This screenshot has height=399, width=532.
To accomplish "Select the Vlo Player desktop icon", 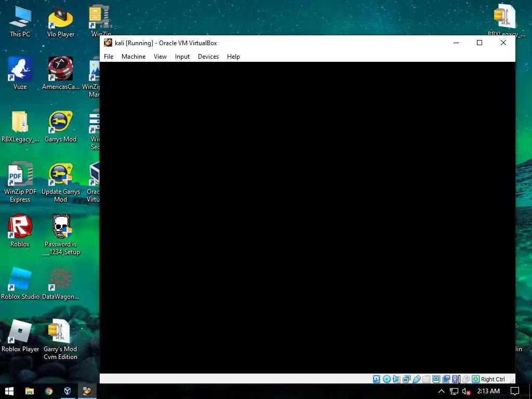I will [61, 22].
